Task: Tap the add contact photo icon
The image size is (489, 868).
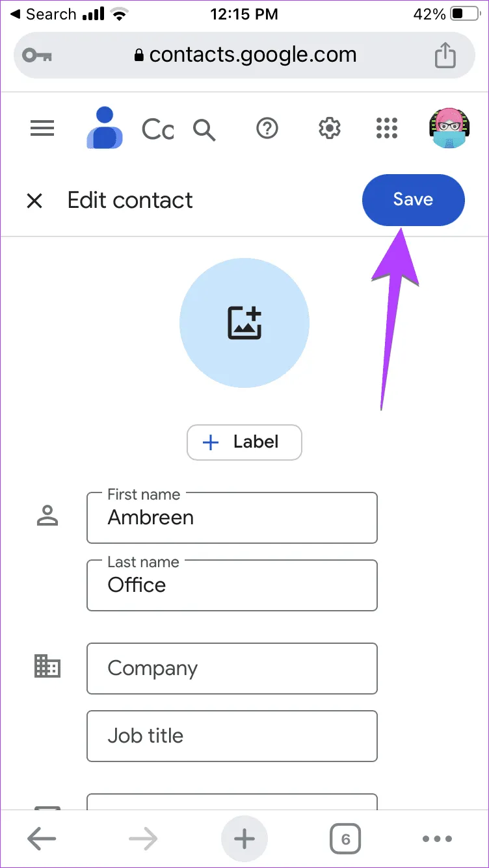Action: click(244, 323)
